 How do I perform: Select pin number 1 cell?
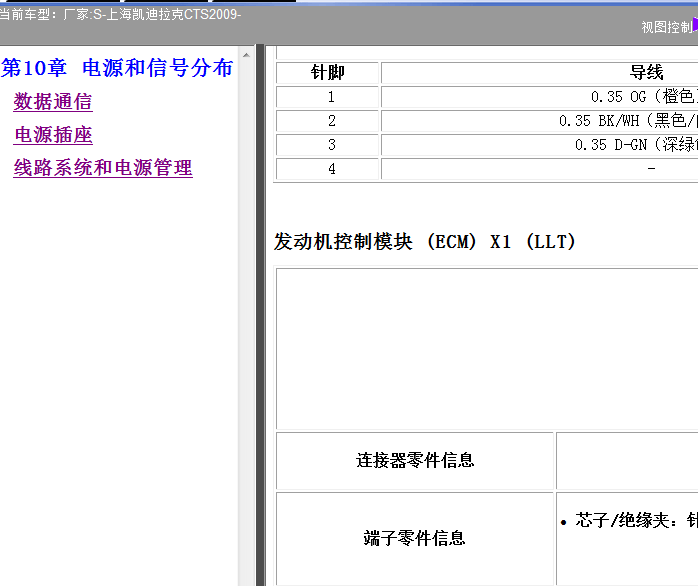coord(327,97)
